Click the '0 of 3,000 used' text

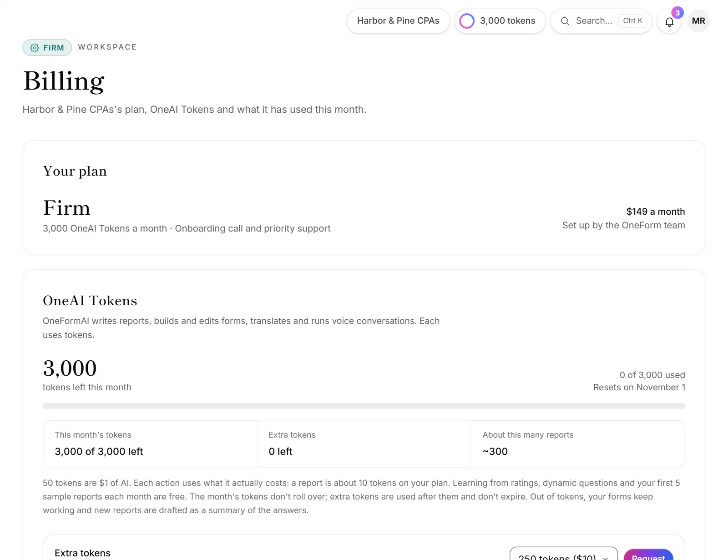652,375
